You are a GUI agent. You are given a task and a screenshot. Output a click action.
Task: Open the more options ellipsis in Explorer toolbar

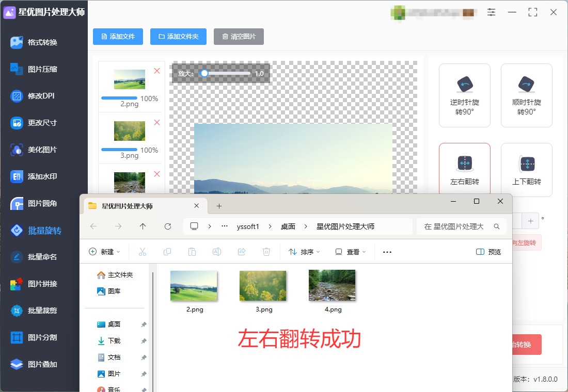point(387,252)
